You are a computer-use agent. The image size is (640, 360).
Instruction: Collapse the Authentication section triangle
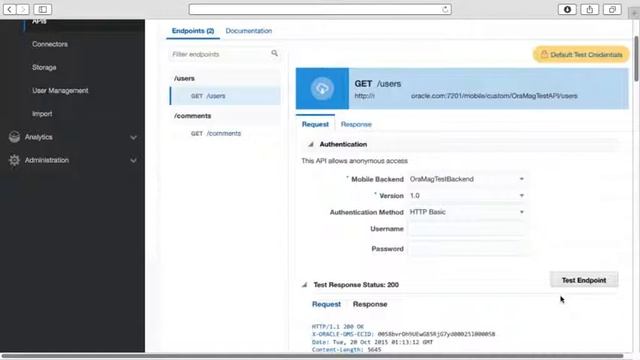point(311,144)
